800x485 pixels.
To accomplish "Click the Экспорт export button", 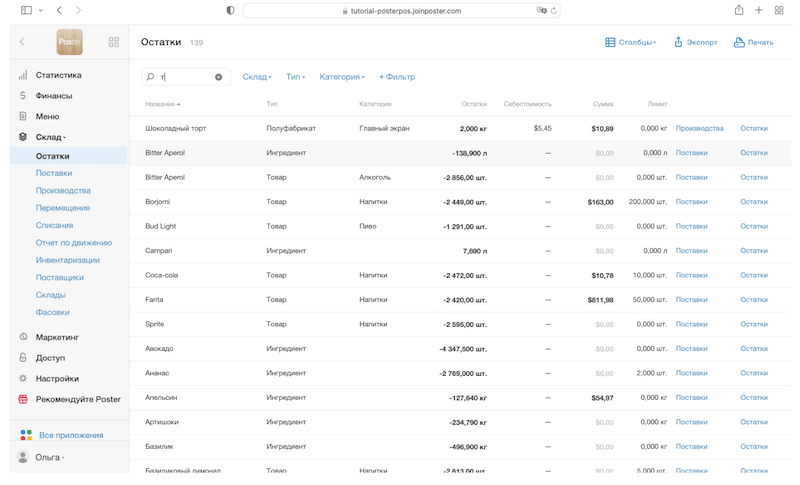I will [x=695, y=42].
